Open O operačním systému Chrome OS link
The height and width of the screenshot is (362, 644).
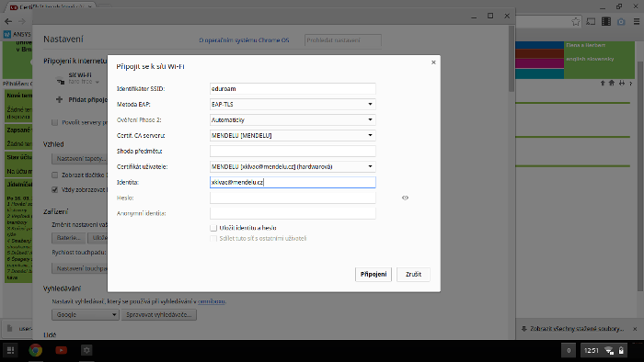pos(244,40)
